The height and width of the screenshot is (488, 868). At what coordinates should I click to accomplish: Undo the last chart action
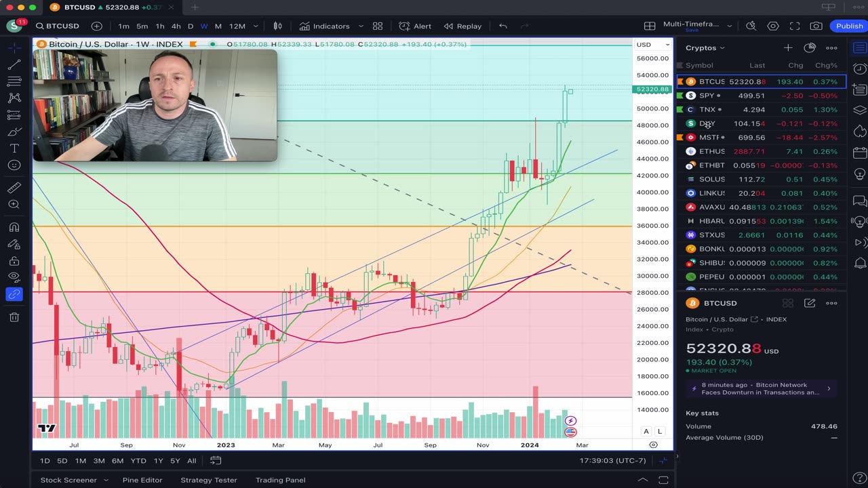[x=502, y=26]
